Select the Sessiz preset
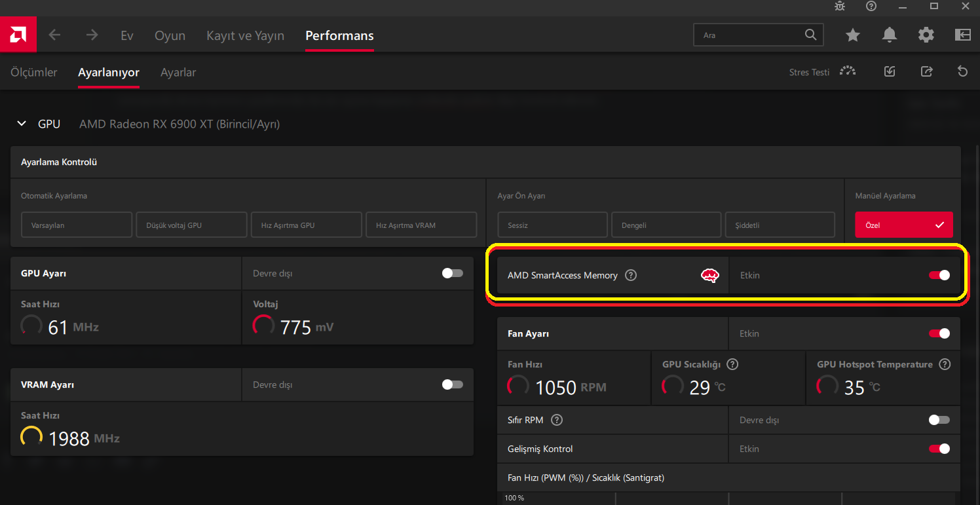980x505 pixels. [552, 225]
